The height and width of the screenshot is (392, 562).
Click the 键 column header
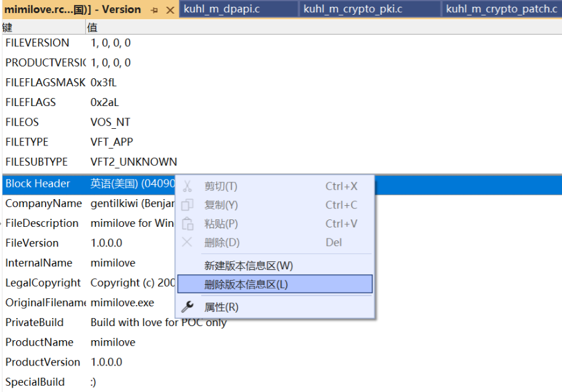44,27
